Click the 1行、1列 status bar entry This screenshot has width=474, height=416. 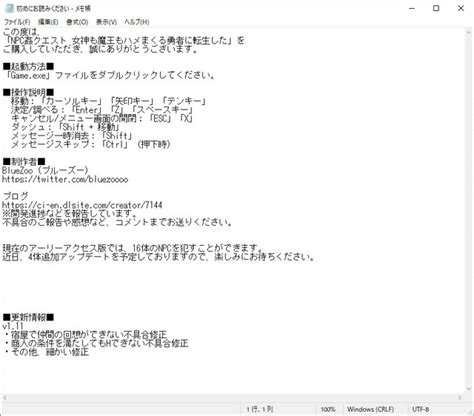[260, 409]
